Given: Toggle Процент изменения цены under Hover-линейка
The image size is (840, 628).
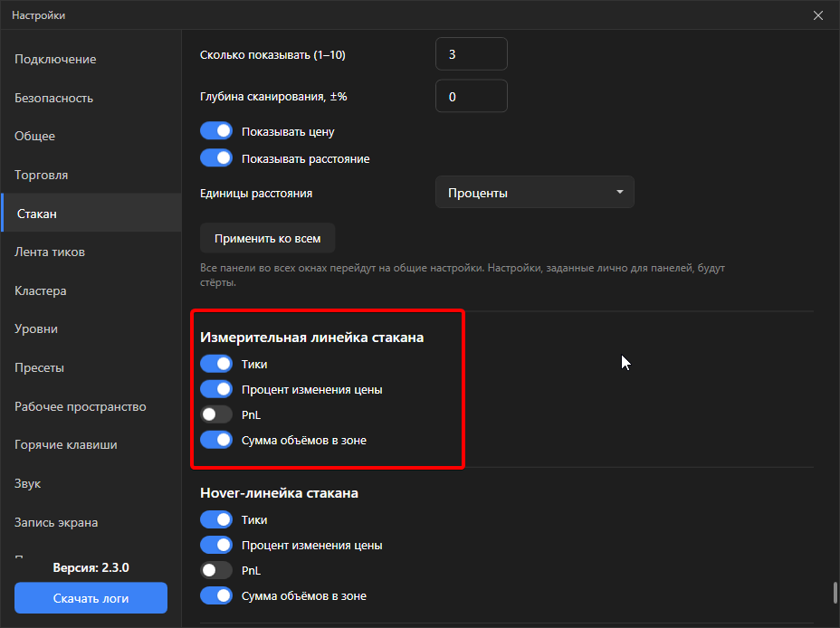Looking at the screenshot, I should tap(216, 545).
